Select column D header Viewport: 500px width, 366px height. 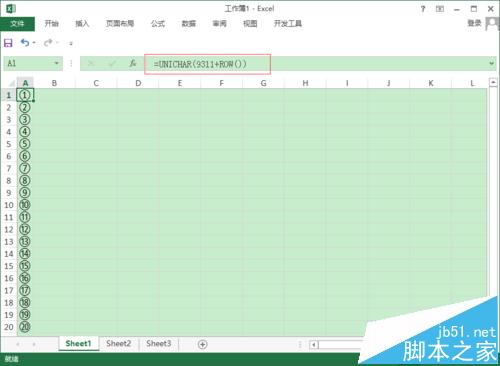point(138,83)
